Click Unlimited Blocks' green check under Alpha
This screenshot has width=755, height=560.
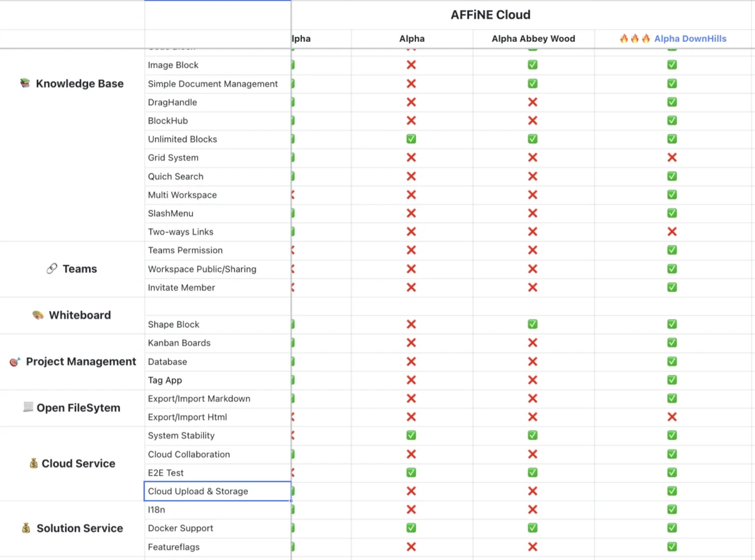[x=411, y=139]
